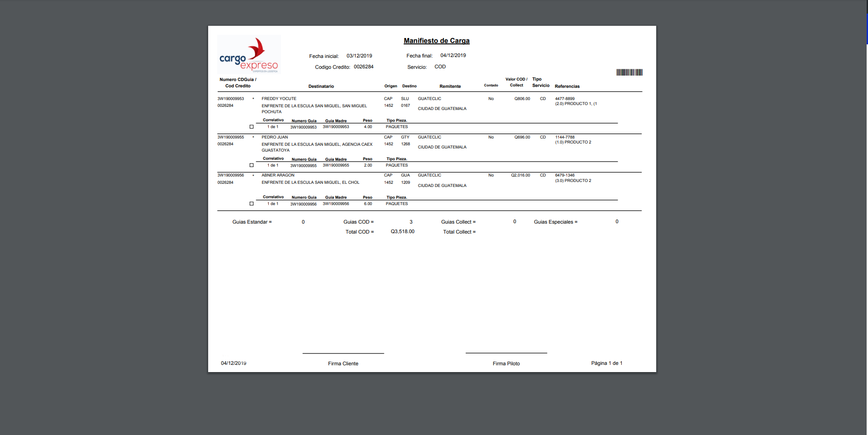868x435 pixels.
Task: Click the Peso value 4.00
Action: 368,127
